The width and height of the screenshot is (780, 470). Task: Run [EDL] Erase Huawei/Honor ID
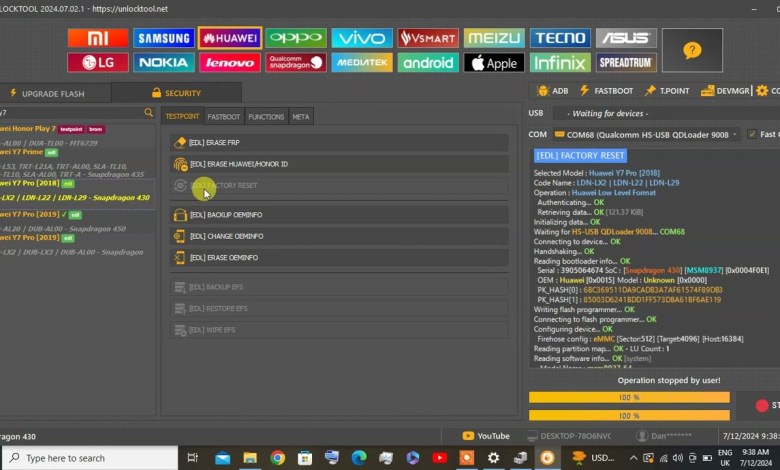click(x=339, y=164)
